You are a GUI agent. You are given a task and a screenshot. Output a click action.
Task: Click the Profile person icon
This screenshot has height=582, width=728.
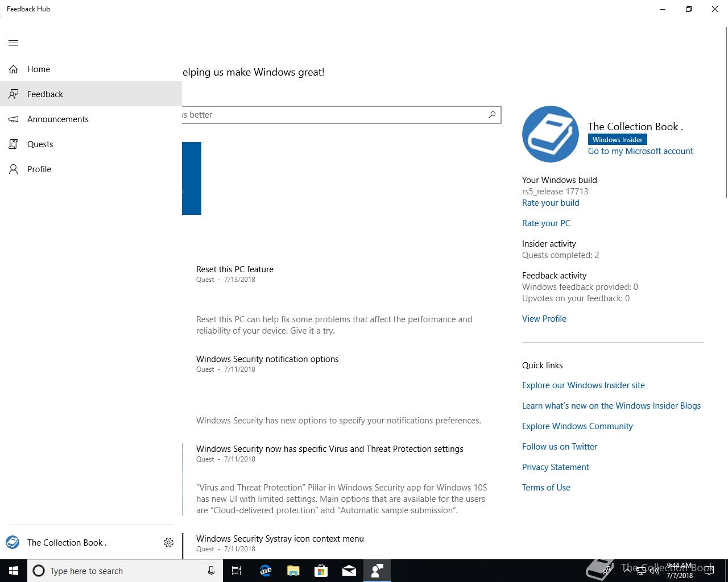[x=14, y=169]
